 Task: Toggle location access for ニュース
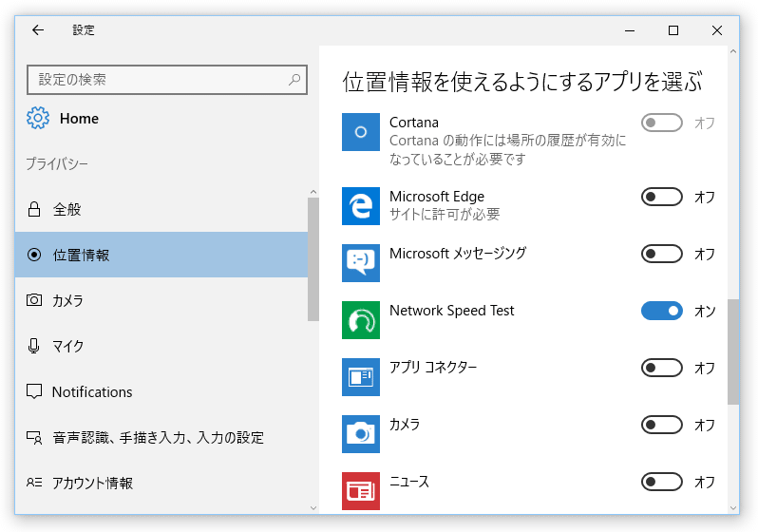coord(662,482)
